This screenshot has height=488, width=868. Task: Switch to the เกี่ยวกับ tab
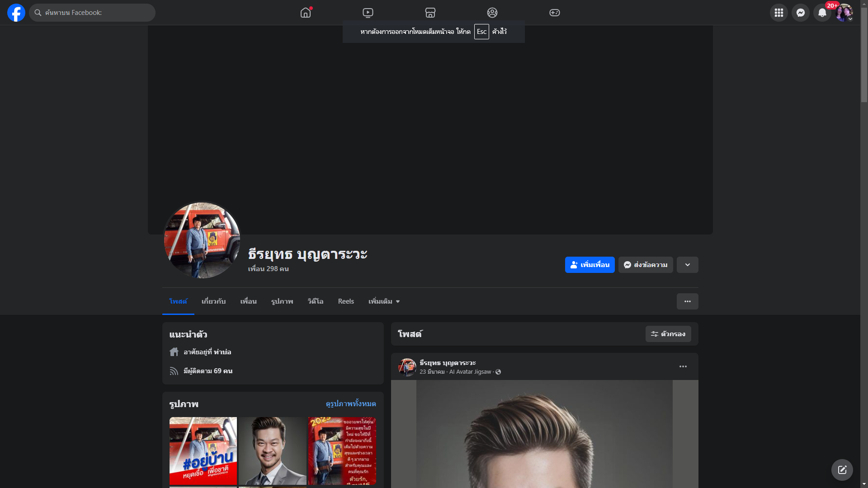tap(213, 301)
